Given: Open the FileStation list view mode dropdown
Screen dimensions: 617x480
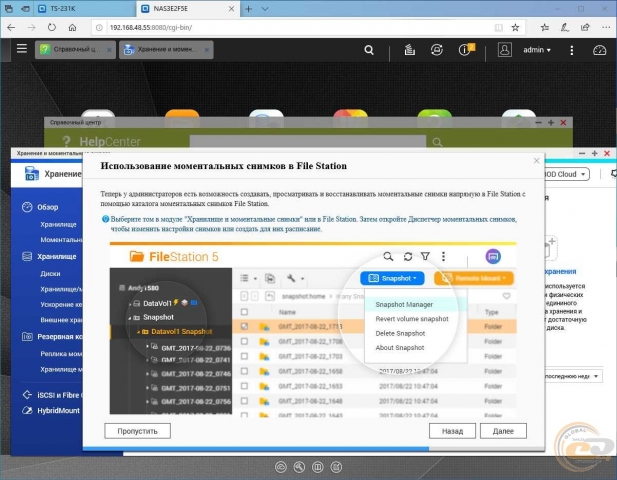Looking at the screenshot, I should 248,278.
